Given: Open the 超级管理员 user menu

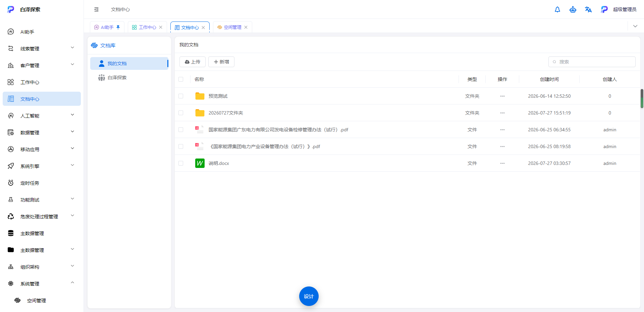Looking at the screenshot, I should click(619, 9).
